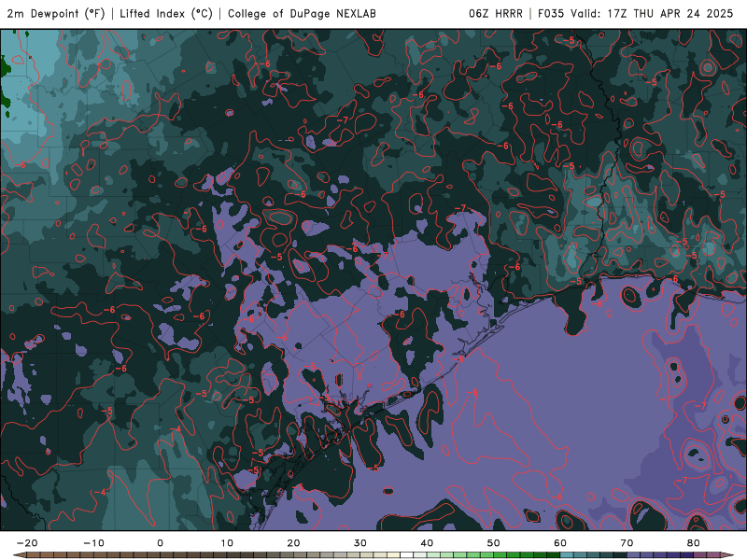The height and width of the screenshot is (560, 747).
Task: Click the right arrow end of color bar
Action: [x=726, y=554]
